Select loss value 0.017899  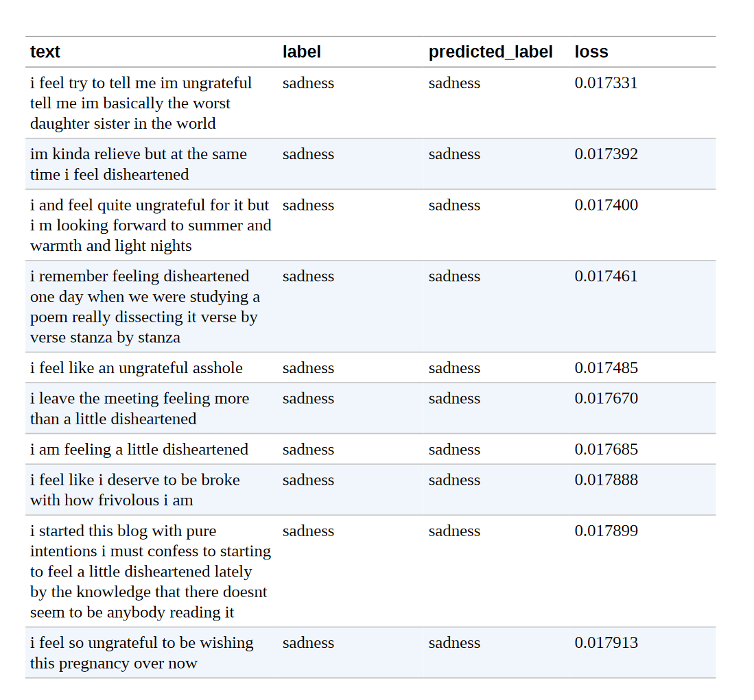(x=606, y=531)
